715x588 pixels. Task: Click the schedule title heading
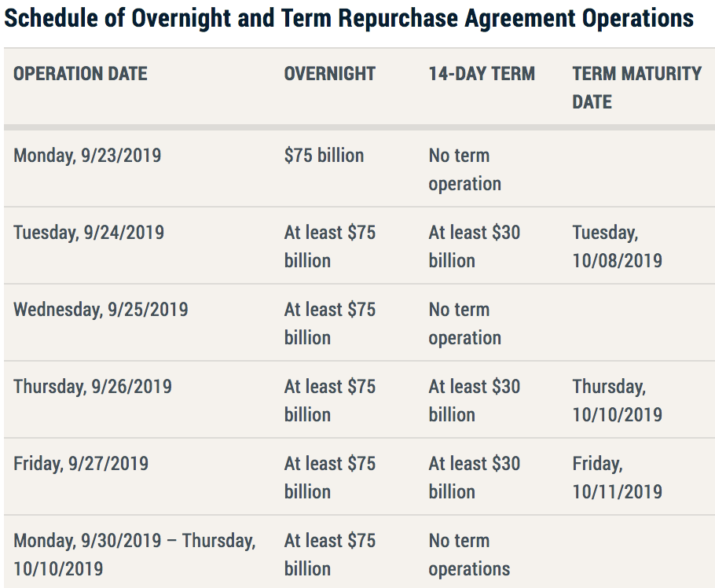click(349, 19)
